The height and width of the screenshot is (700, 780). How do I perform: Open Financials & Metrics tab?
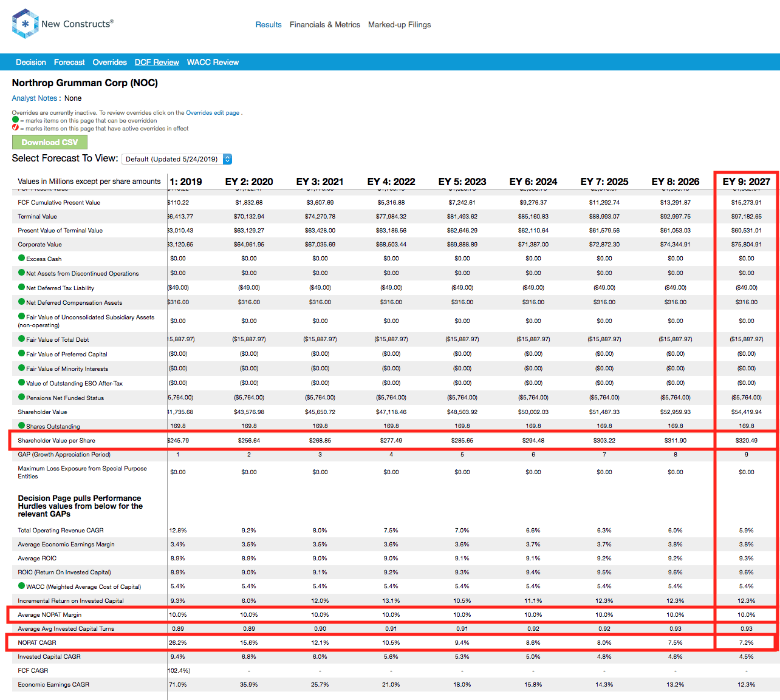pyautogui.click(x=325, y=25)
